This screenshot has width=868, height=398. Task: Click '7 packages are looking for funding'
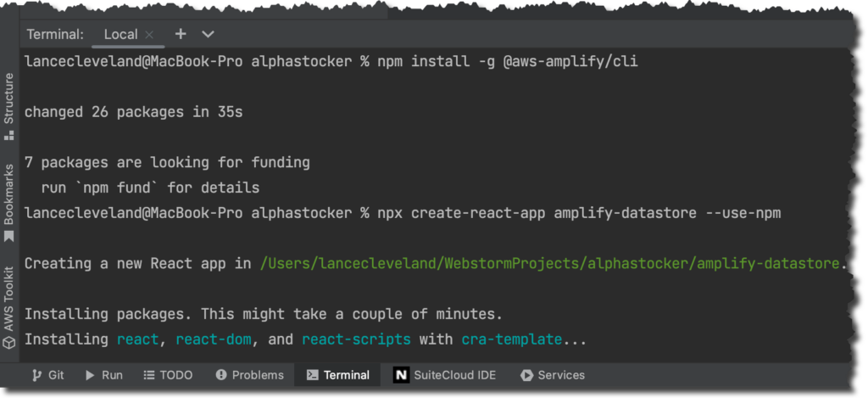pos(167,162)
